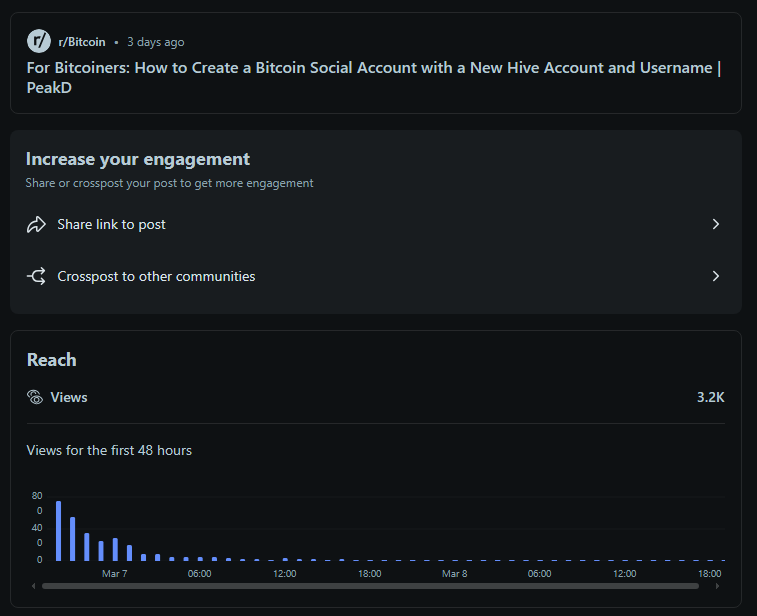Click the views chart horizontal scrollbar

(x=370, y=586)
